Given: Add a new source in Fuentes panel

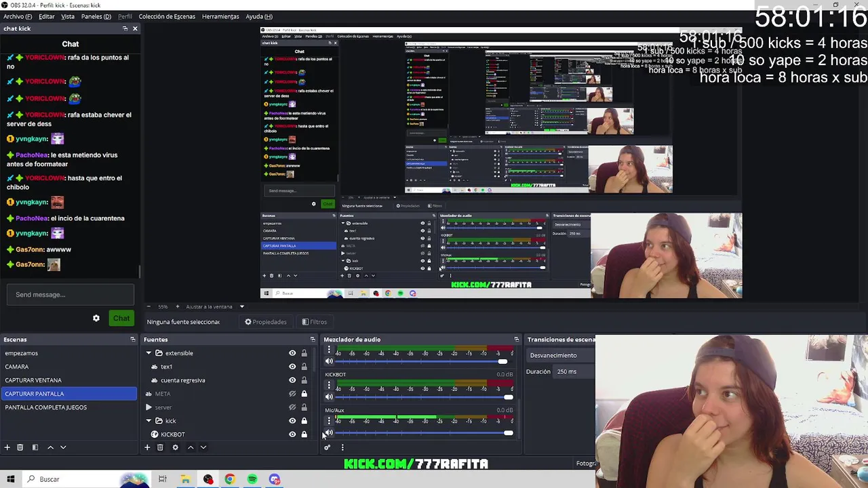Looking at the screenshot, I should pyautogui.click(x=147, y=447).
